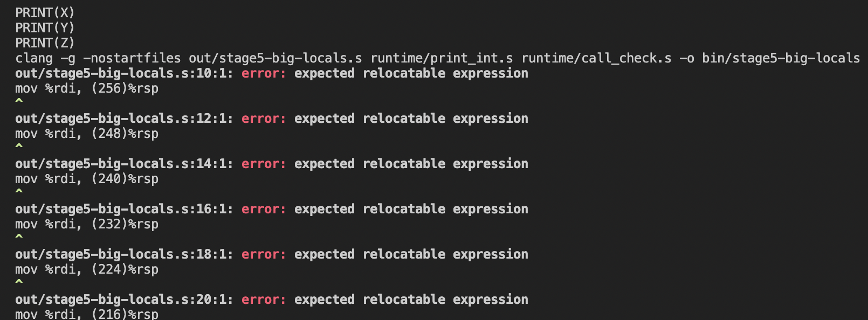Click the PRINT(Y) output line
Screen dimensions: 868x320
[x=45, y=27]
